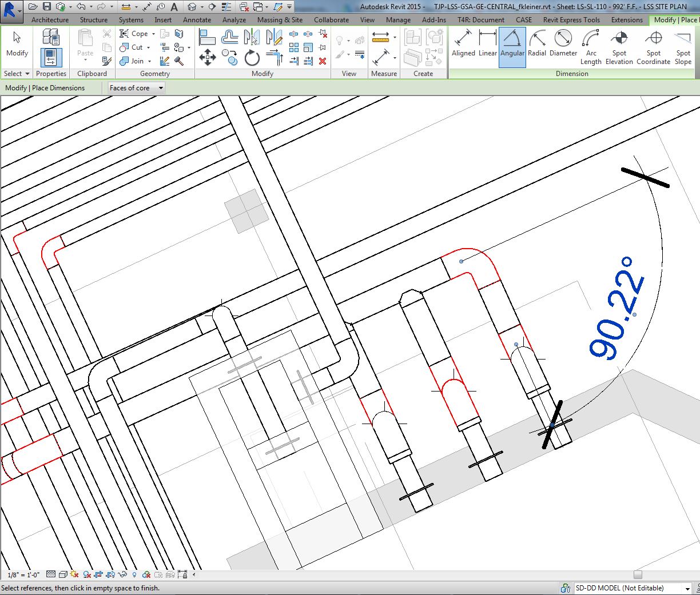The width and height of the screenshot is (700, 595).
Task: Select the Aligned dimension tool
Action: (463, 46)
